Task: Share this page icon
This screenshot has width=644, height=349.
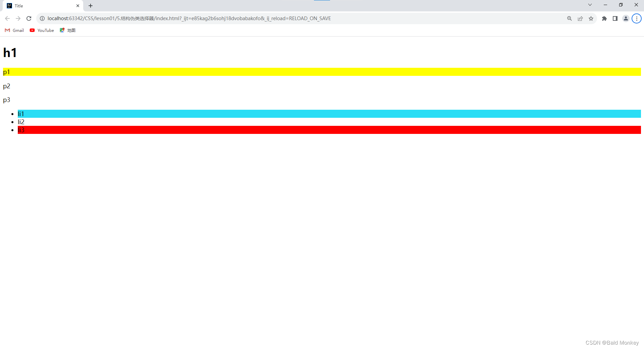Action: [x=580, y=18]
